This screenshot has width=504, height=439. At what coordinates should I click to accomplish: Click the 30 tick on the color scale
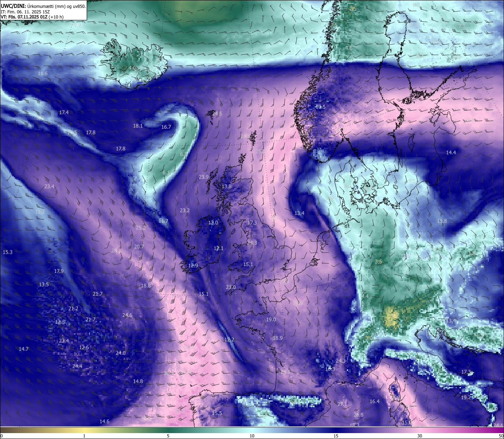pos(420,436)
